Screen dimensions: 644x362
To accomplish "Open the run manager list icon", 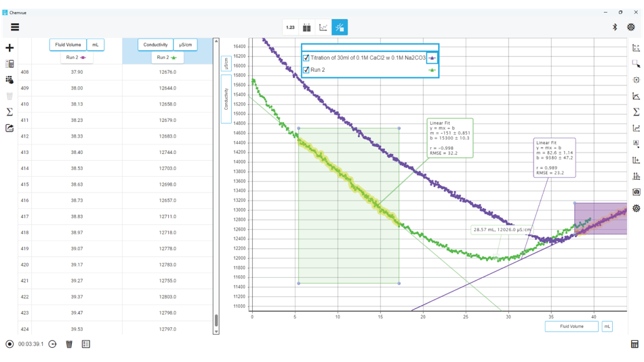I will [x=86, y=344].
